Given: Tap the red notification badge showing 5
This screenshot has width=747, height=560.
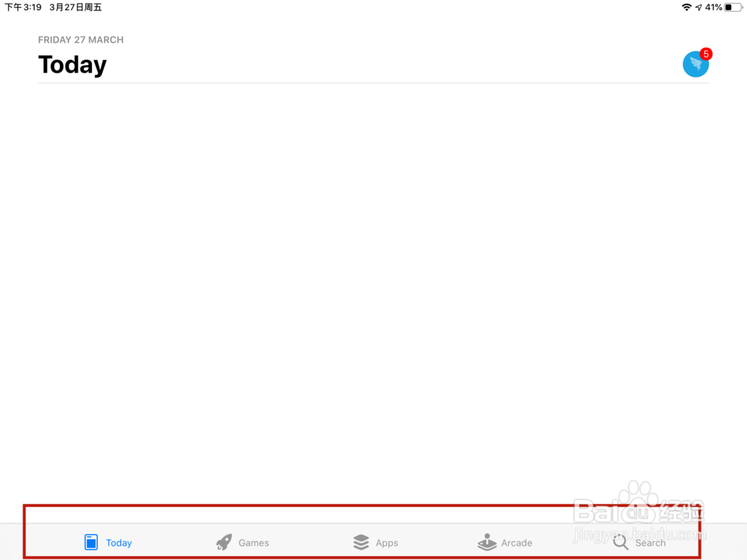Looking at the screenshot, I should pos(706,54).
